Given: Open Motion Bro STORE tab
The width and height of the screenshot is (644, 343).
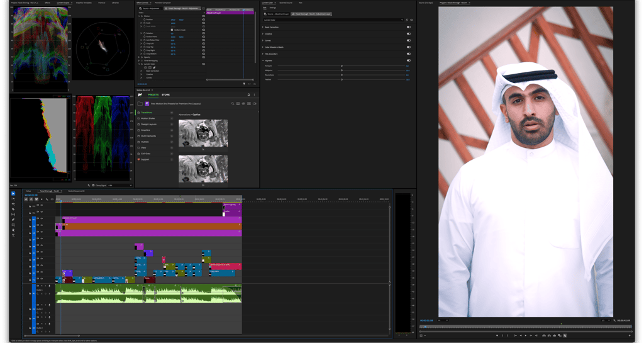Looking at the screenshot, I should (x=165, y=95).
